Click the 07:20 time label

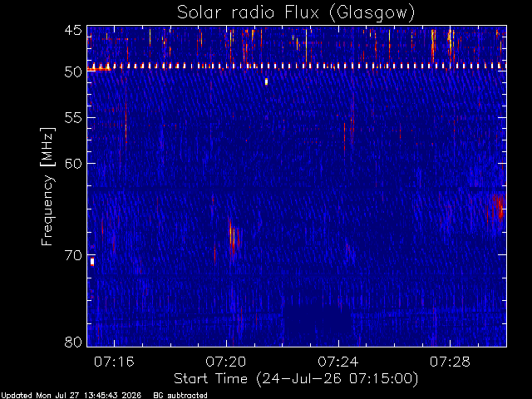coord(226,362)
